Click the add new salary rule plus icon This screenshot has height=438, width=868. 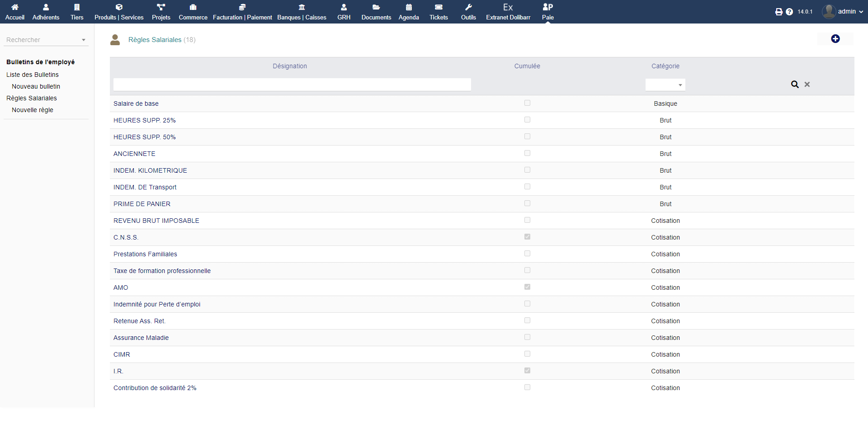(x=835, y=39)
